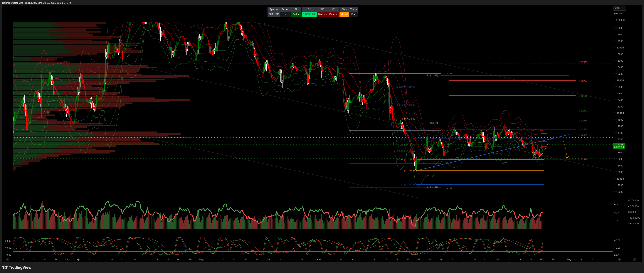This screenshot has height=273, width=644.
Task: Click the Jun label on time axis
Action: click(x=319, y=259)
